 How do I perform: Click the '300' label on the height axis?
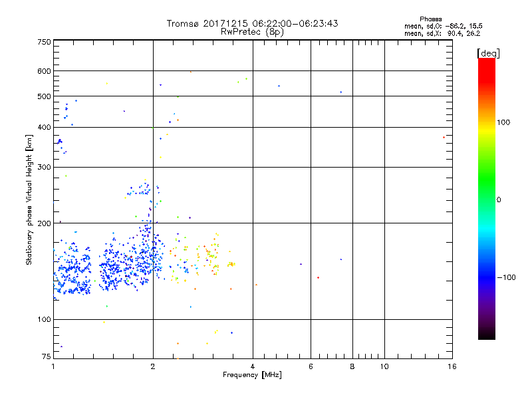(x=44, y=168)
